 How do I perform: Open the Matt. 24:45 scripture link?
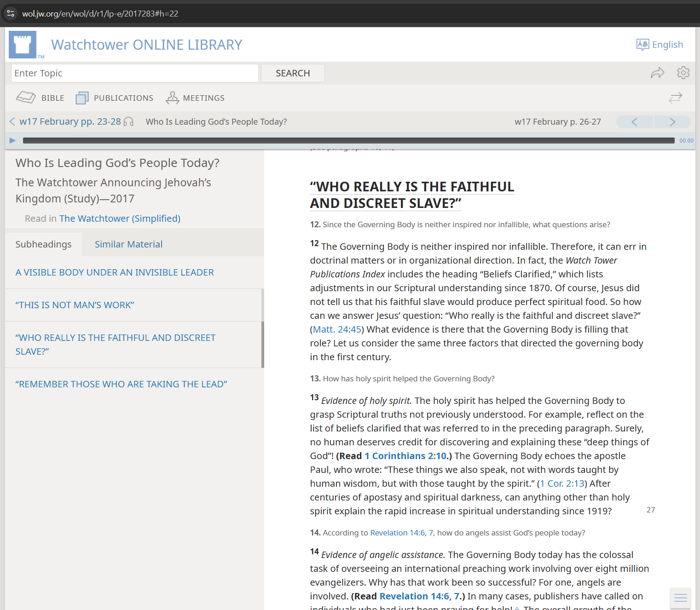pos(337,329)
